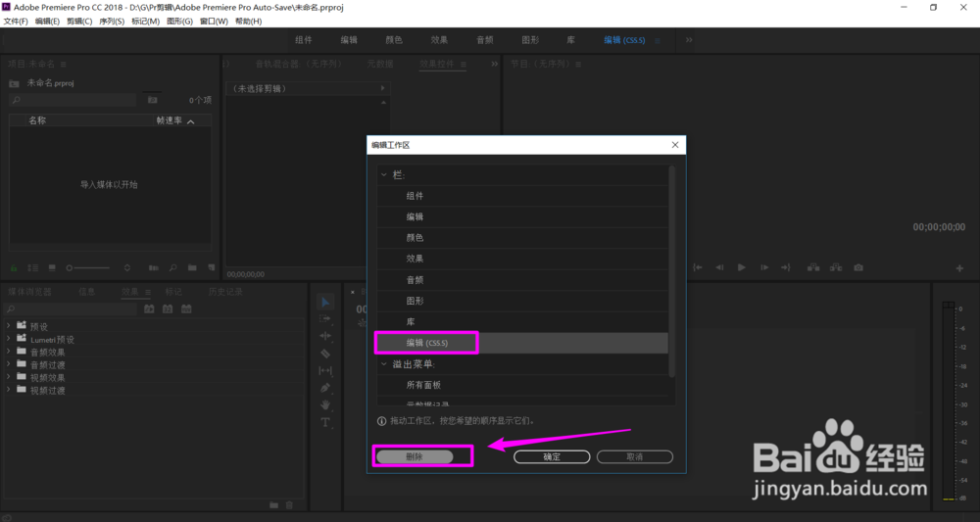Image resolution: width=980 pixels, height=522 pixels.
Task: Toggle Accelerated Effects filter in Effects panel
Action: pyautogui.click(x=149, y=309)
